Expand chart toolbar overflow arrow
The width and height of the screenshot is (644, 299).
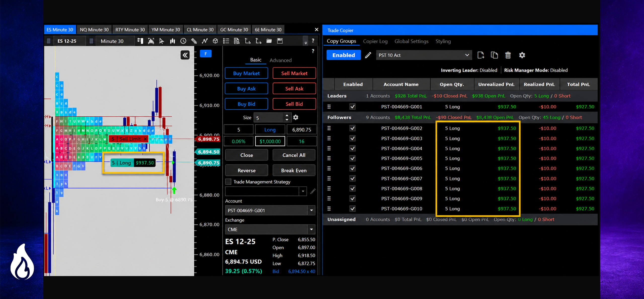point(306,43)
